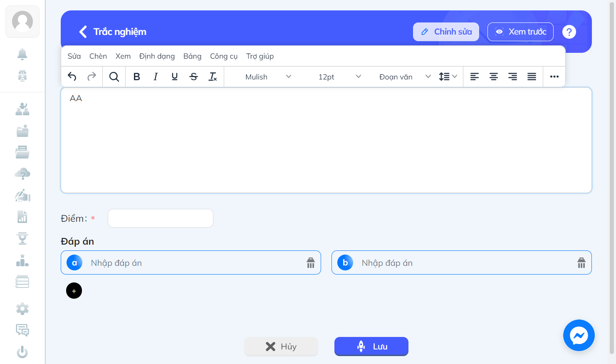This screenshot has width=616, height=364.
Task: Undo the last edit
Action: click(x=72, y=77)
